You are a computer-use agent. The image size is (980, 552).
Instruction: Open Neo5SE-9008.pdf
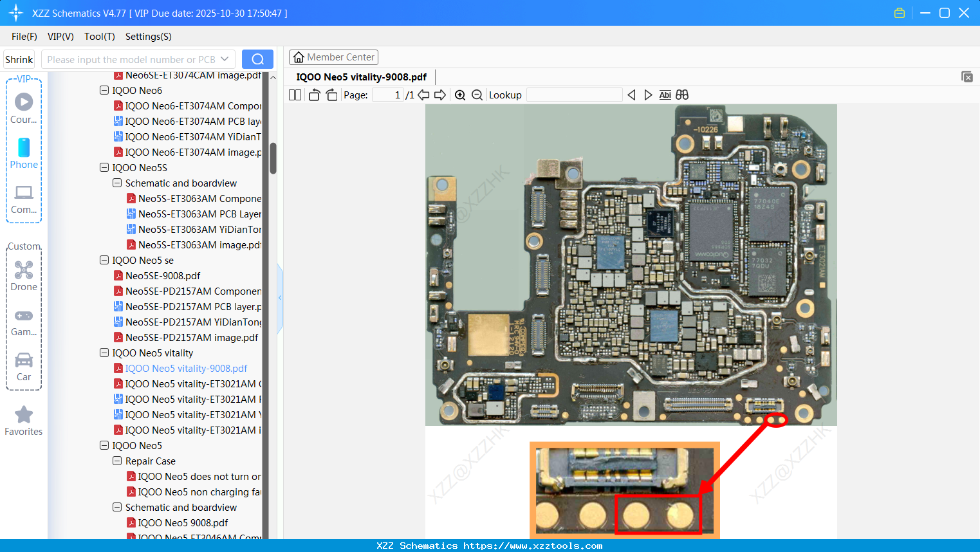(x=157, y=276)
